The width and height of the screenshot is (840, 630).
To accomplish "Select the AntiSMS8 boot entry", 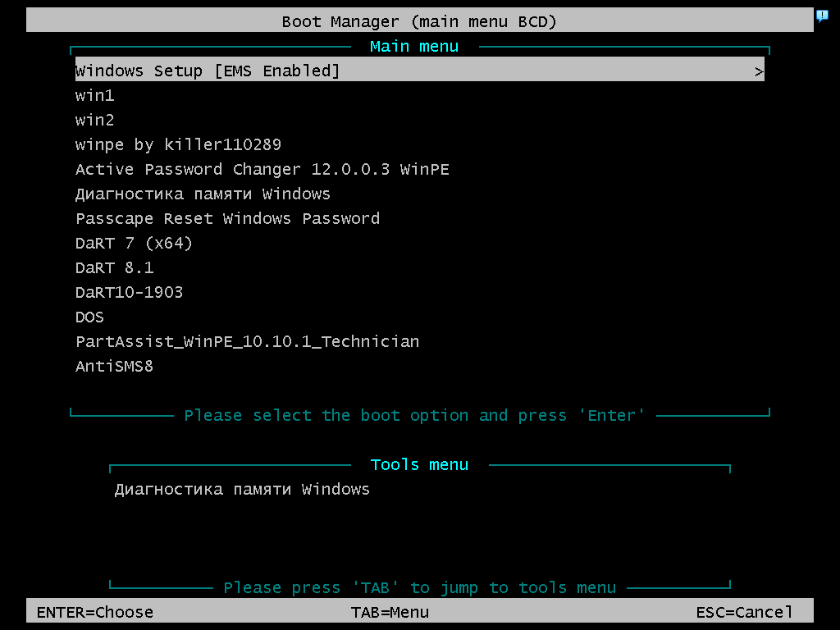I will click(114, 367).
